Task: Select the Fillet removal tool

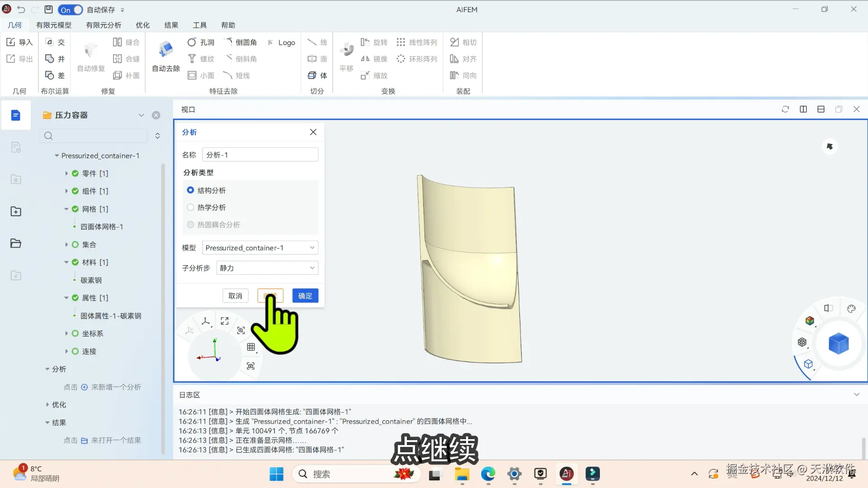Action: click(241, 42)
